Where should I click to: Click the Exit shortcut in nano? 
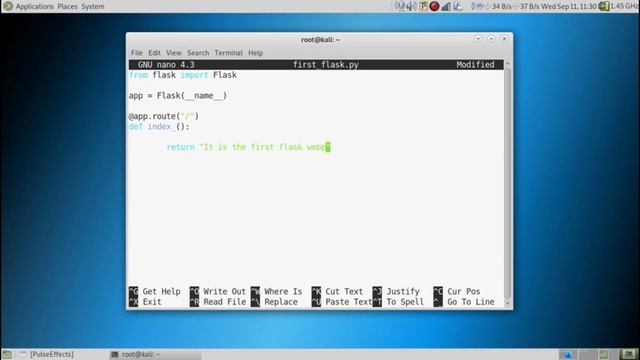(145, 302)
